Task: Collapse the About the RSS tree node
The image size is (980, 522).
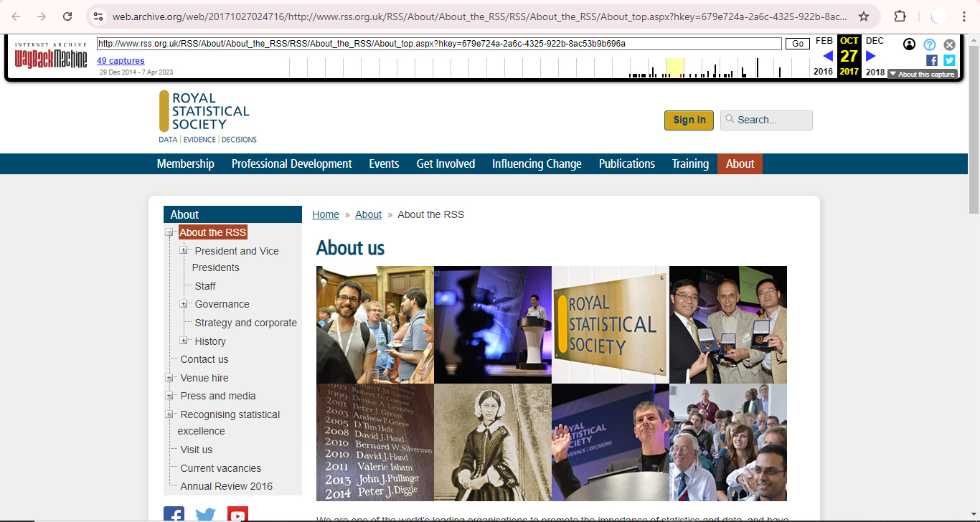Action: (169, 232)
